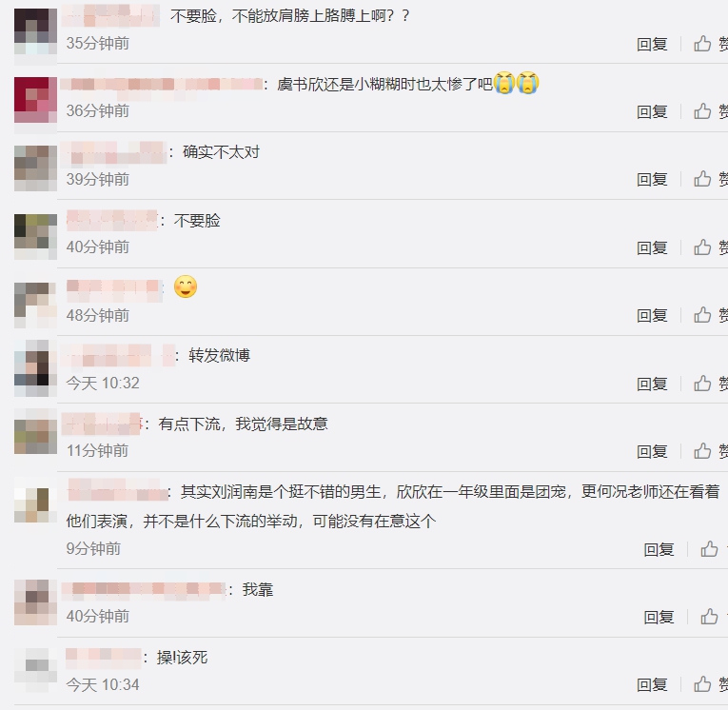Reply to the 确实不太对 comment
The height and width of the screenshot is (710, 728).
[x=652, y=180]
